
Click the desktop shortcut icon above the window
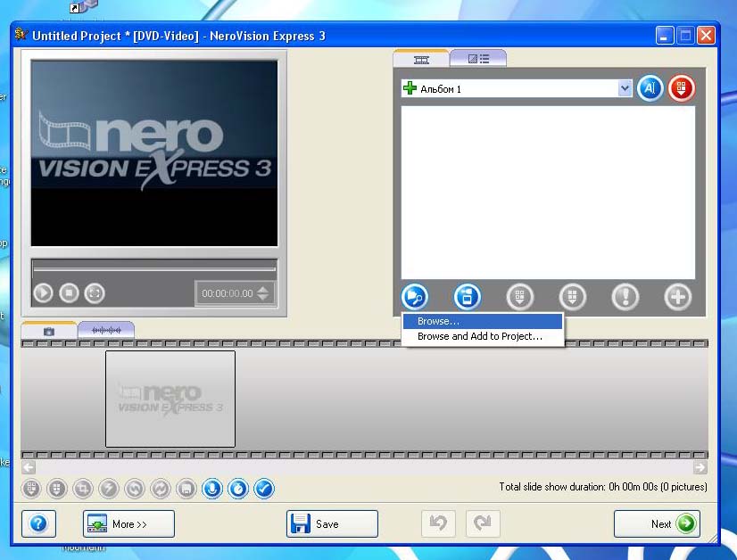pos(84,6)
